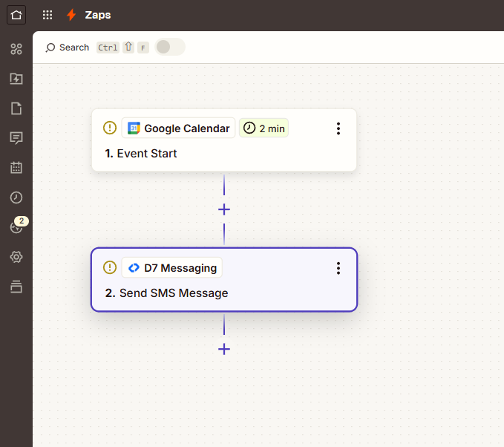Open three-dot menu on Send SMS step
The image size is (504, 447).
pyautogui.click(x=338, y=268)
